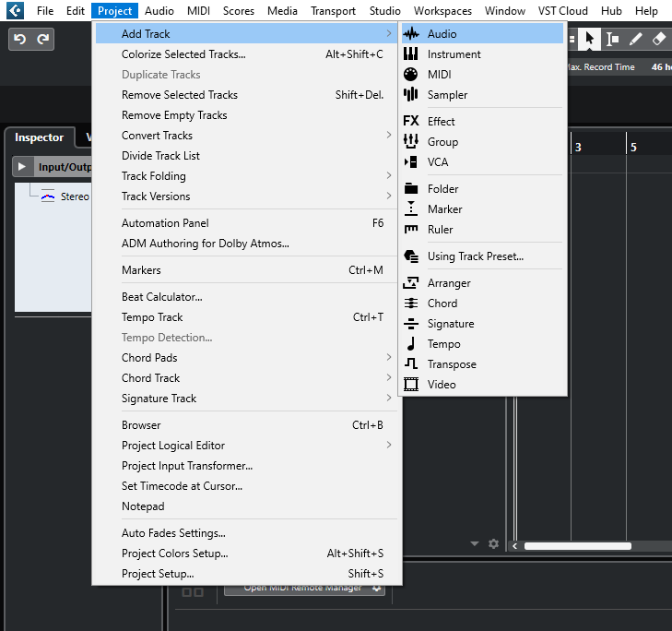This screenshot has width=672, height=631.
Task: Expand the Input/Output inspector section
Action: tap(22, 166)
